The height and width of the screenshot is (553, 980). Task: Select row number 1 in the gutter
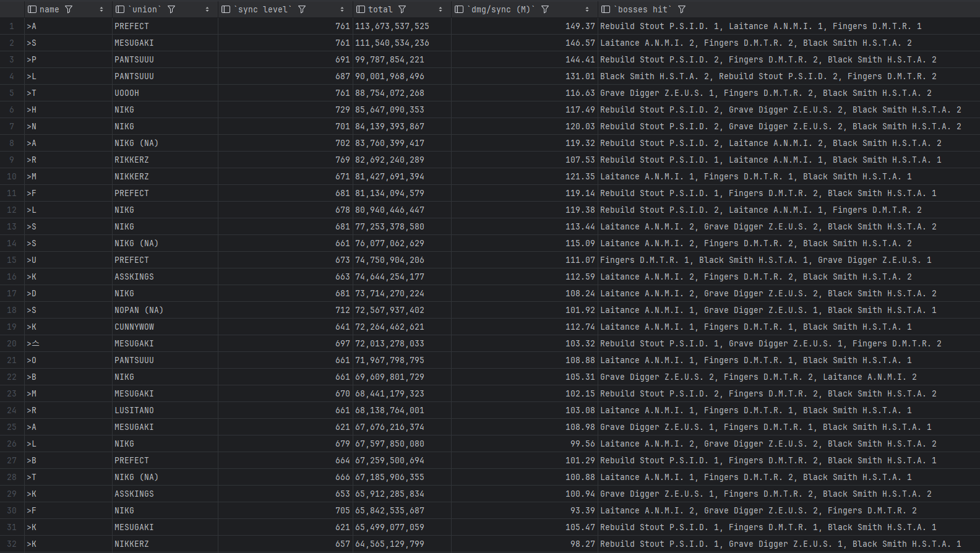coord(12,26)
